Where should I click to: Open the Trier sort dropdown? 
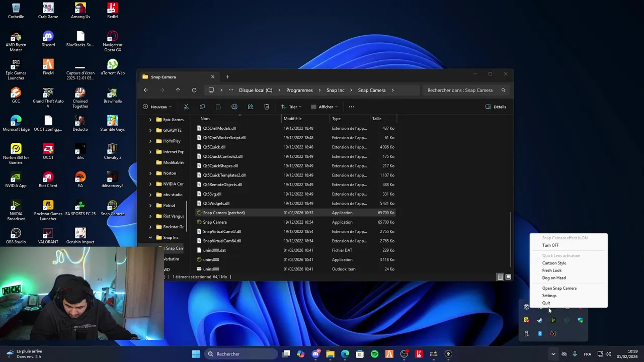click(x=291, y=107)
